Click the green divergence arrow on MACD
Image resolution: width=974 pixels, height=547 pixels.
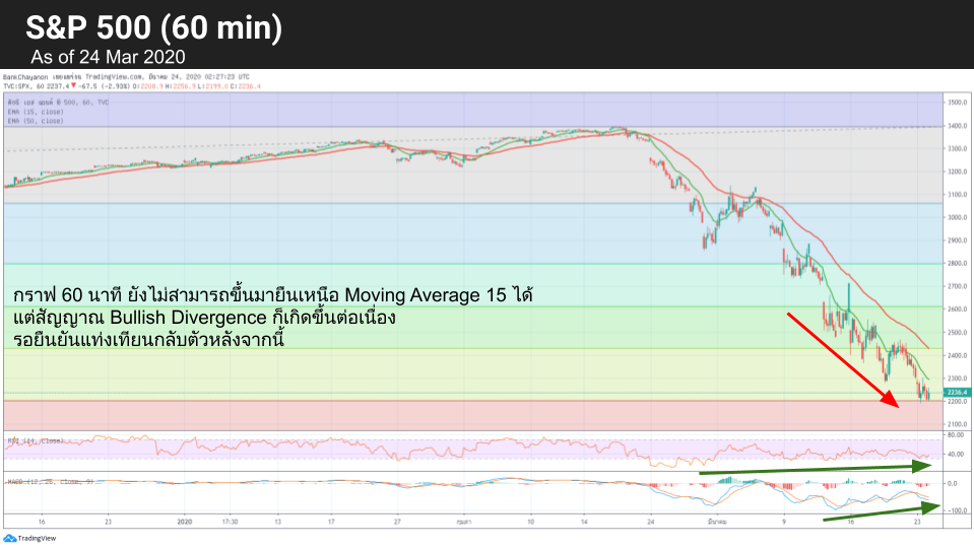tap(880, 512)
